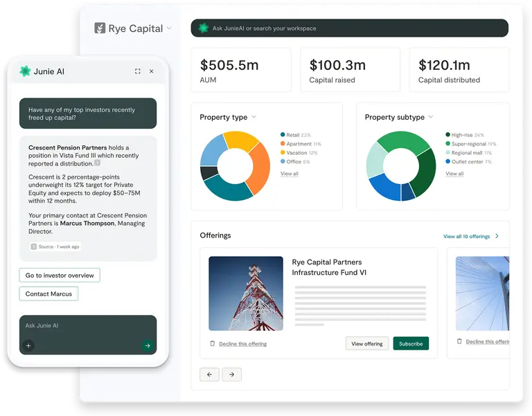The height and width of the screenshot is (416, 532).
Task: Go to previous offering with left arrow
Action: coord(209,374)
